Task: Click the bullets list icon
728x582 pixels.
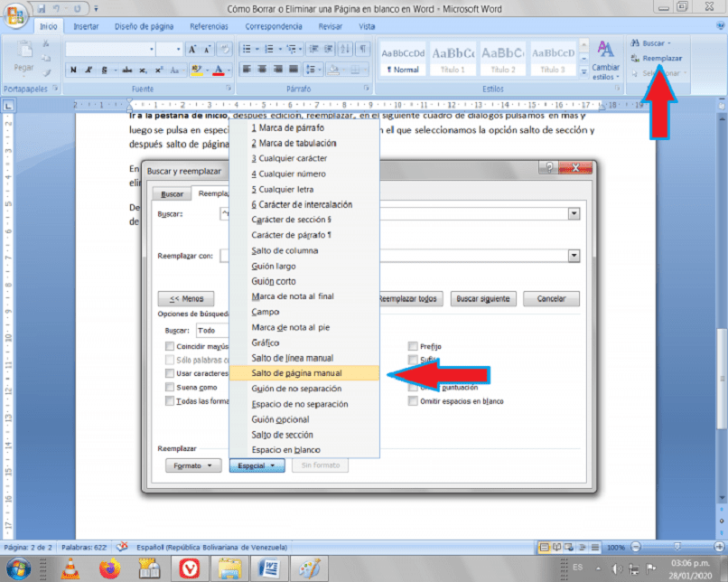Action: pyautogui.click(x=247, y=49)
